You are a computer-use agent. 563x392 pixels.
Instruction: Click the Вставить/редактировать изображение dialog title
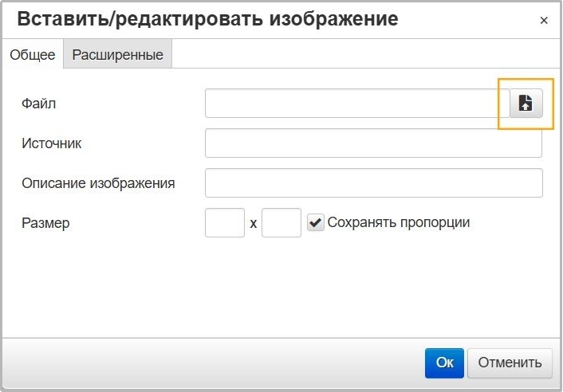click(x=207, y=20)
